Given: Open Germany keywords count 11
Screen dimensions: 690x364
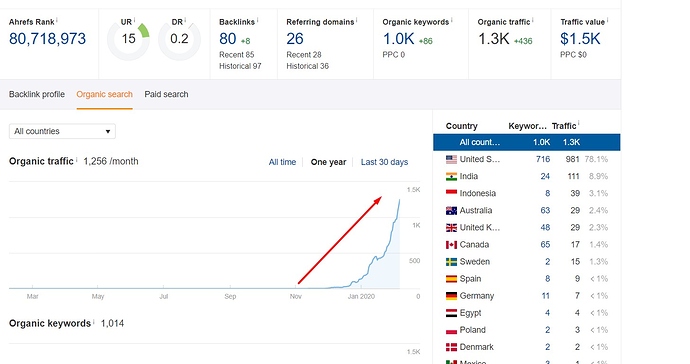Looking at the screenshot, I should [546, 296].
